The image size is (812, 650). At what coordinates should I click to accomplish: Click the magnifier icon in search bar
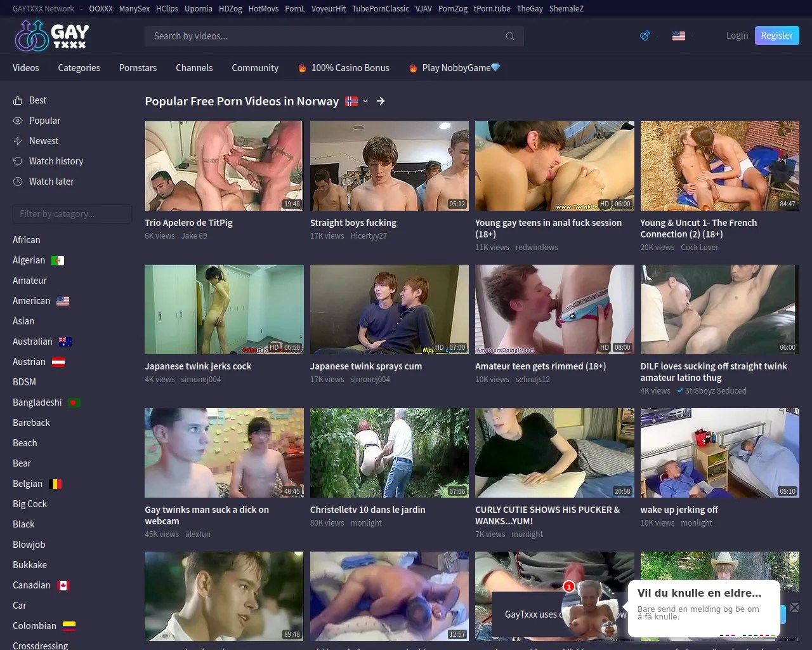tap(509, 36)
